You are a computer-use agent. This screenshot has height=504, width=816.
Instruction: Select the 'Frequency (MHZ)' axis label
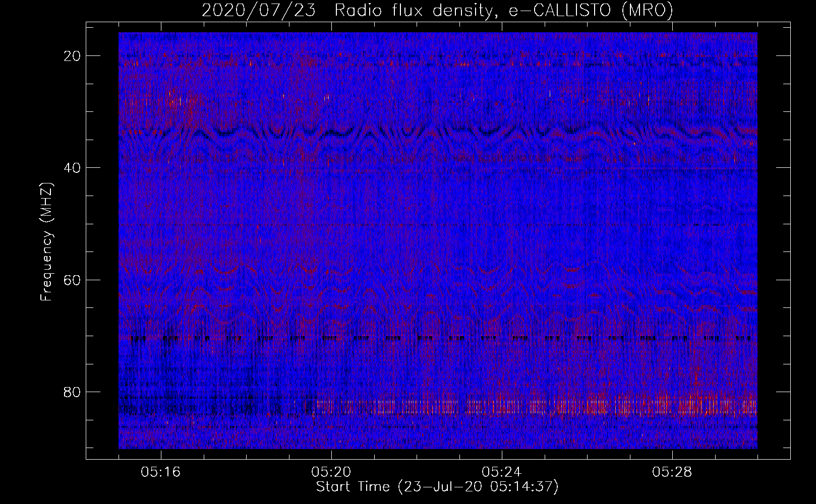(x=46, y=241)
